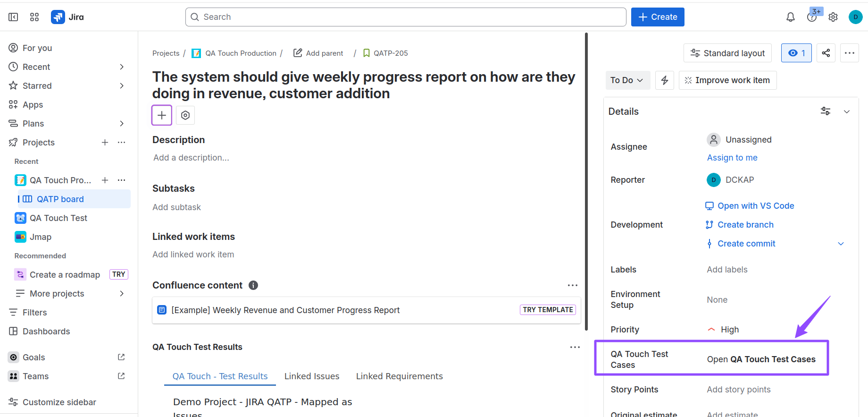This screenshot has width=868, height=417.
Task: Add a new project with plus icon
Action: tap(105, 142)
